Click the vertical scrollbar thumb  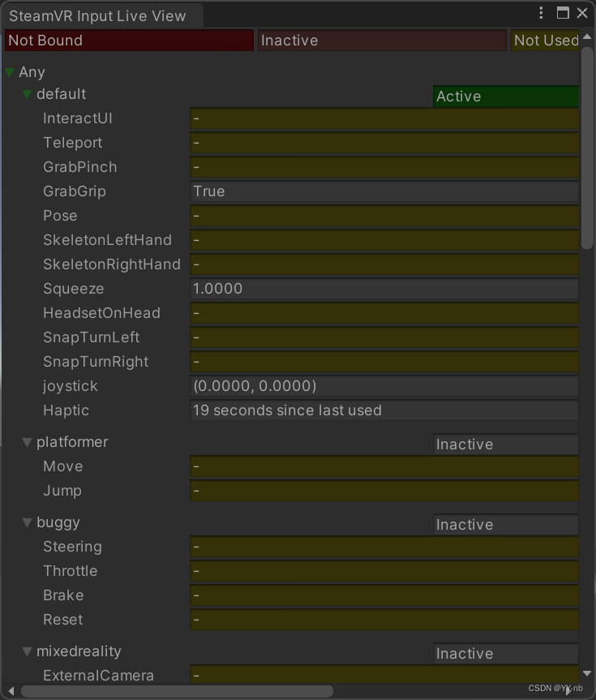(x=587, y=148)
